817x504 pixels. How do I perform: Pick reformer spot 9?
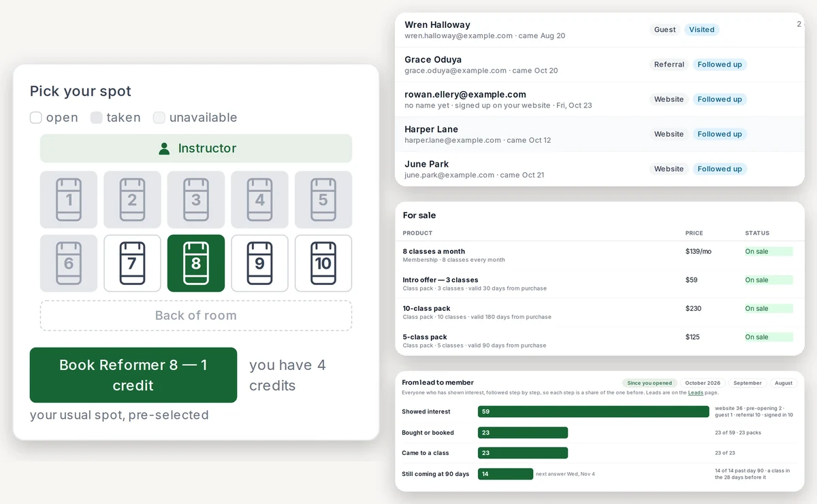[x=259, y=263]
